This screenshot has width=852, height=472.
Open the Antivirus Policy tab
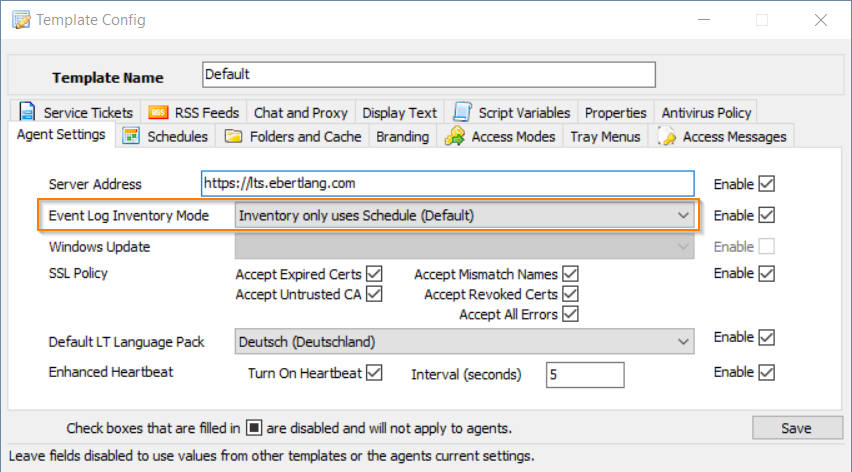tap(706, 113)
